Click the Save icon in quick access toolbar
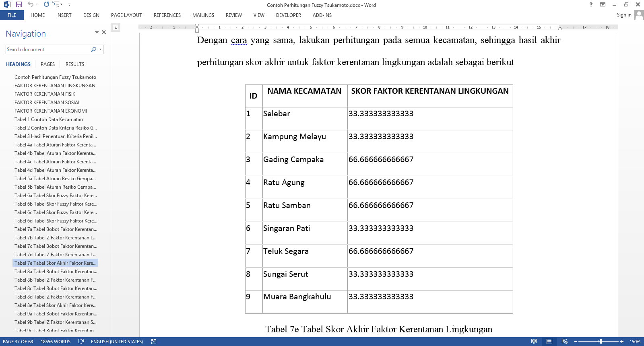 click(19, 4)
